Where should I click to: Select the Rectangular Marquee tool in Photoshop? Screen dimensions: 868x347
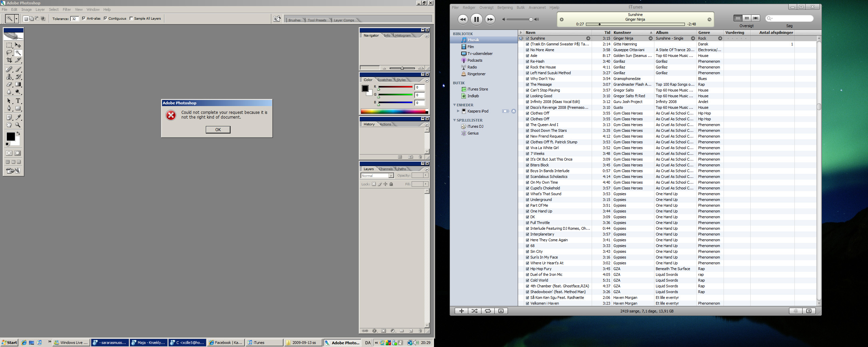coord(9,45)
